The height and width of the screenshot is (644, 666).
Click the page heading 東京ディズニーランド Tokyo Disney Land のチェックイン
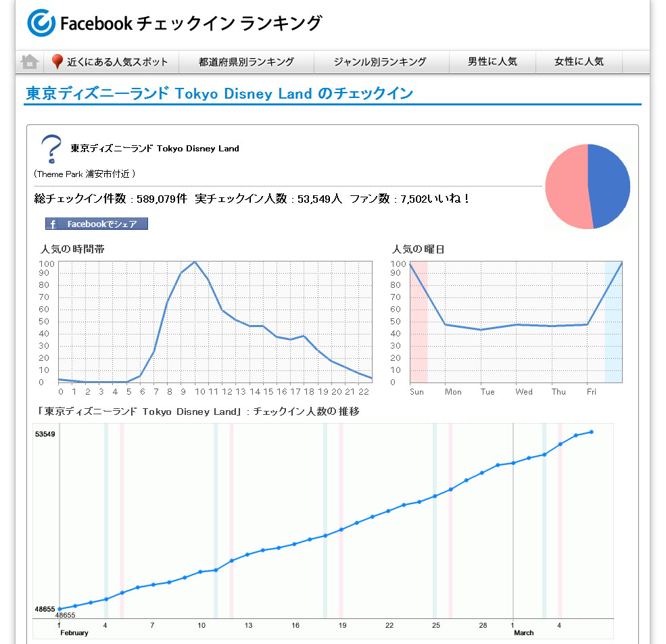pyautogui.click(x=220, y=93)
